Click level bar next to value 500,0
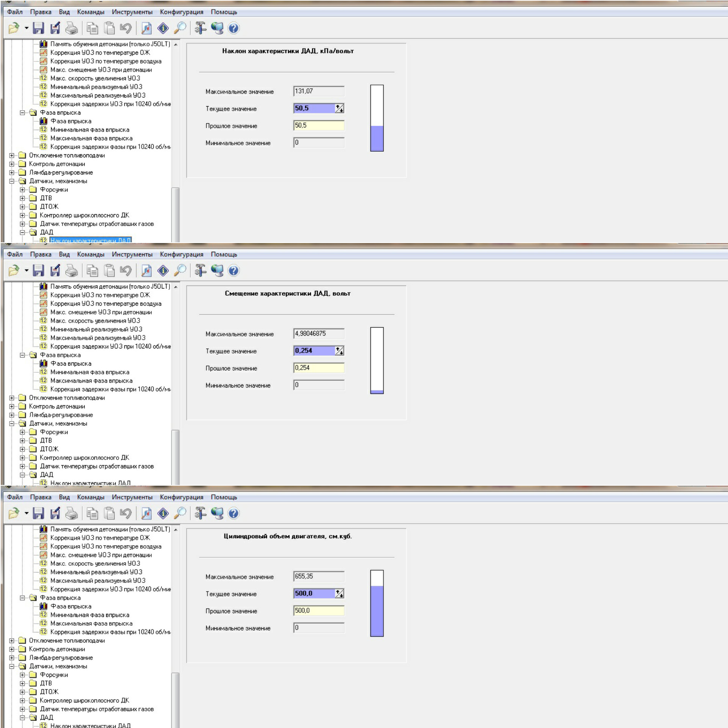728x728 pixels. click(377, 603)
